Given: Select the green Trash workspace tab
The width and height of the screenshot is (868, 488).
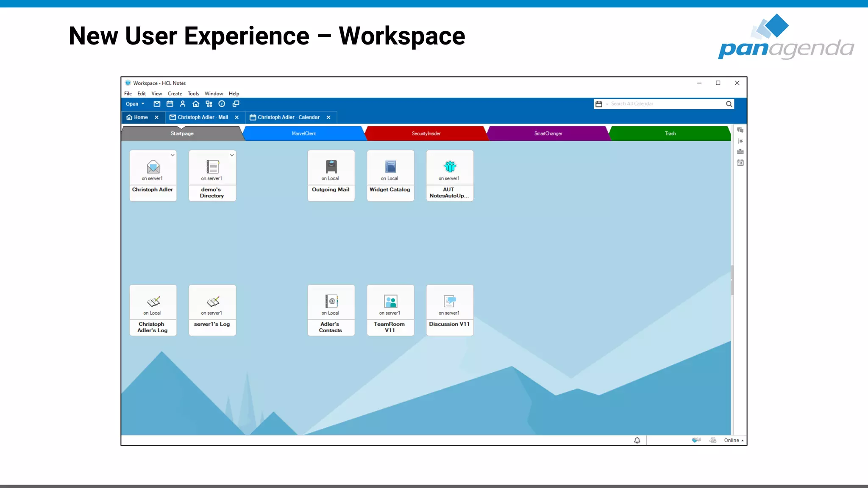Looking at the screenshot, I should point(670,133).
